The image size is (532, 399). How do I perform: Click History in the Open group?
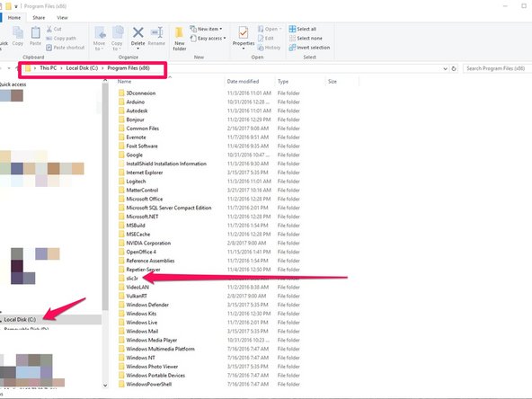(269, 48)
